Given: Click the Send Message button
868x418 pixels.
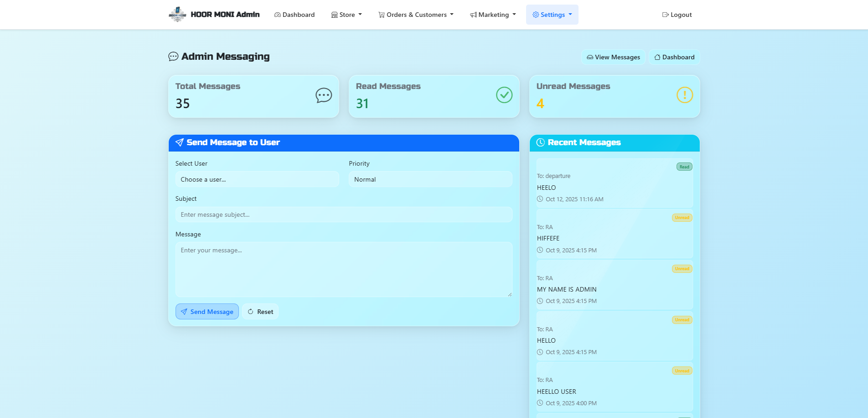Looking at the screenshot, I should tap(207, 312).
